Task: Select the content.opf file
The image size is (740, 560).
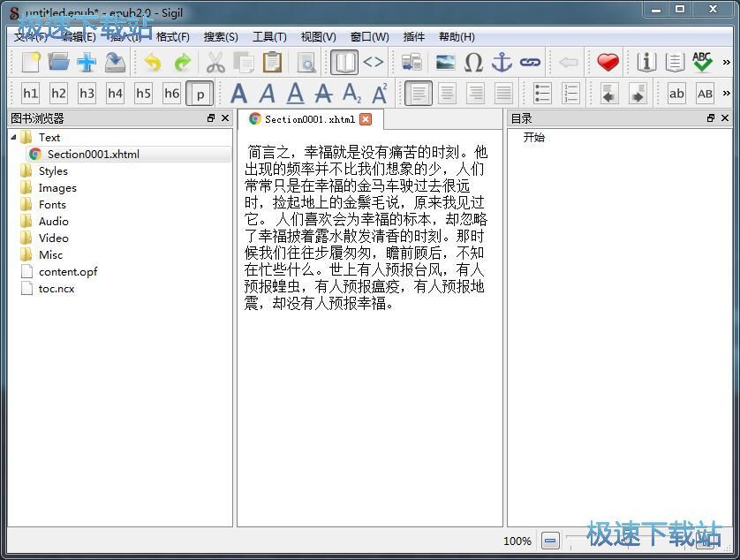Action: [68, 271]
